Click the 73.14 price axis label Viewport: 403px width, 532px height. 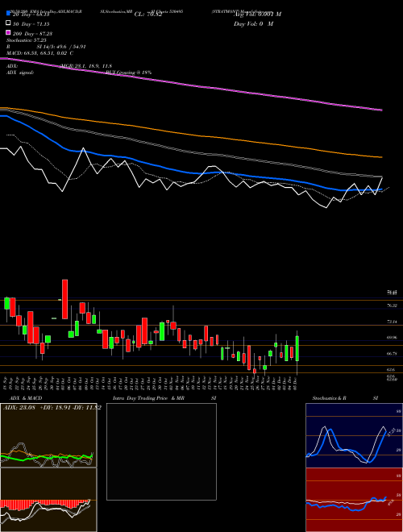point(392,322)
